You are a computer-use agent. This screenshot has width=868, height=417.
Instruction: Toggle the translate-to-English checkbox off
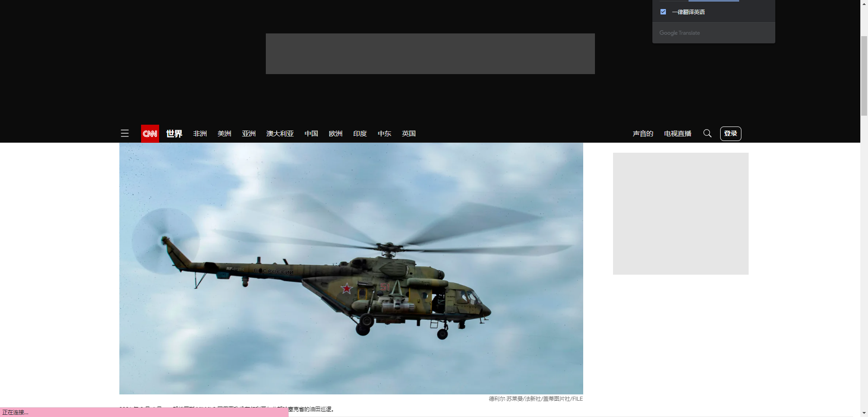coord(663,11)
